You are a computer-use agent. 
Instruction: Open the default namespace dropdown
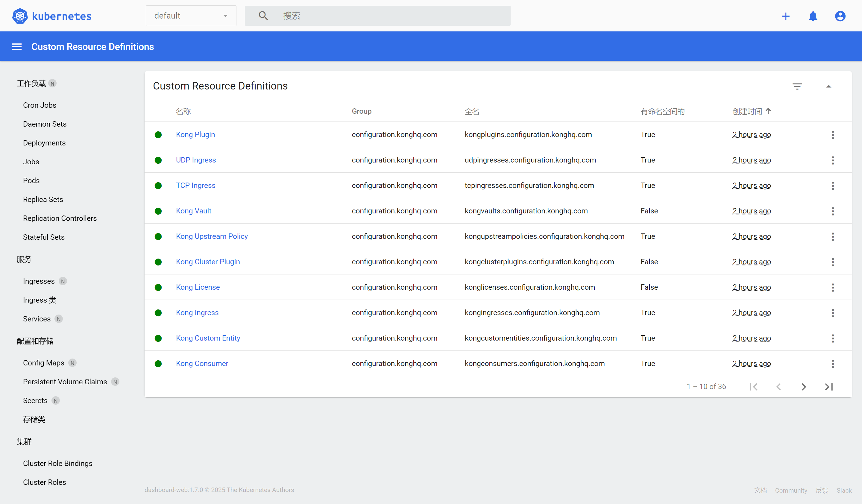(191, 16)
